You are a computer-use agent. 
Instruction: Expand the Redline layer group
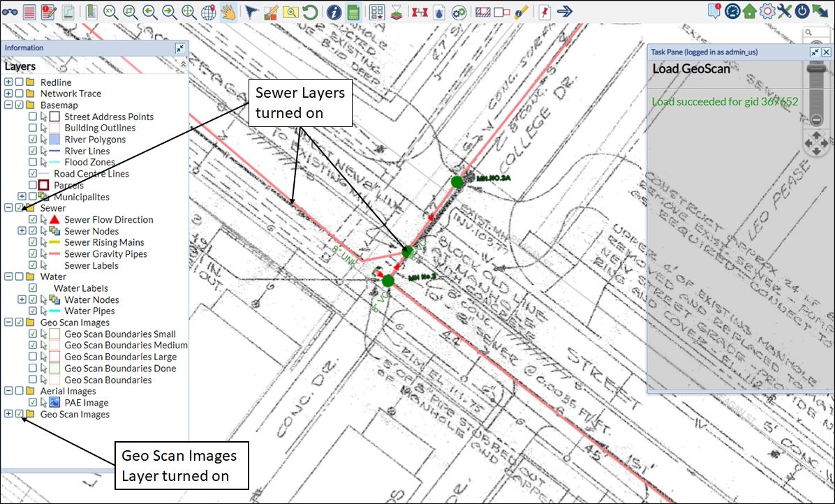pyautogui.click(x=8, y=82)
